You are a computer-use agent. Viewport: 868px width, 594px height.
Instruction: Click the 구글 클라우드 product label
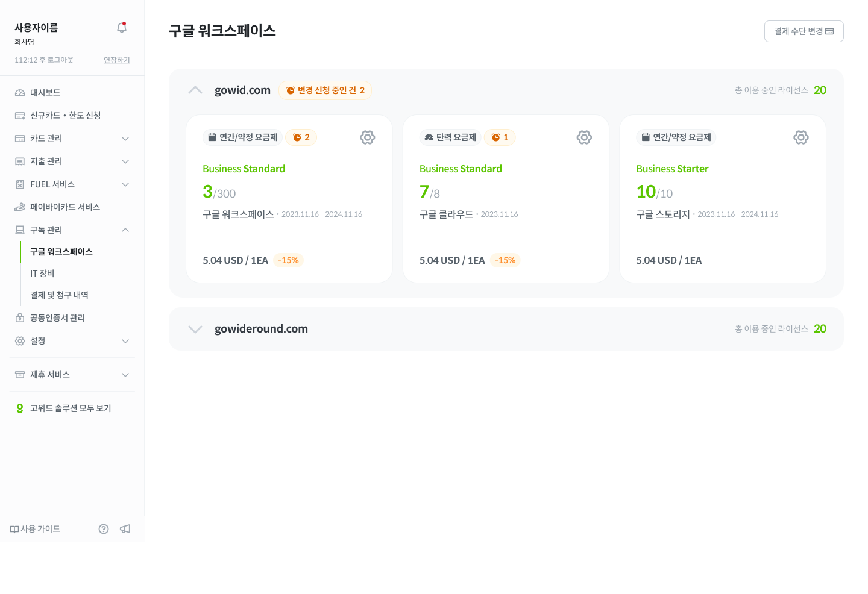pyautogui.click(x=446, y=214)
